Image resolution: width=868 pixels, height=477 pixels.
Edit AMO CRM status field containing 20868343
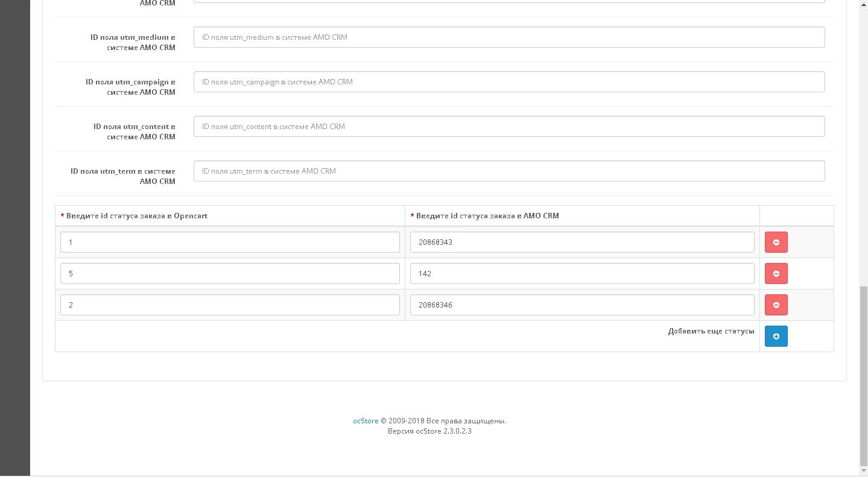coord(582,242)
